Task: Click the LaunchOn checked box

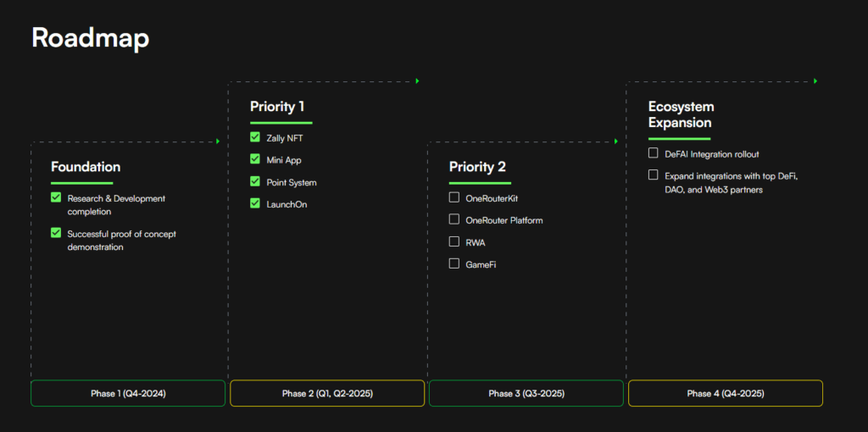Action: pyautogui.click(x=255, y=203)
